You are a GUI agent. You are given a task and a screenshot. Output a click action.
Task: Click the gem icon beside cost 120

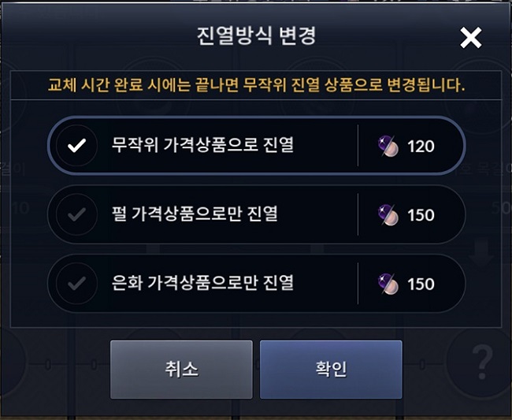coord(389,146)
